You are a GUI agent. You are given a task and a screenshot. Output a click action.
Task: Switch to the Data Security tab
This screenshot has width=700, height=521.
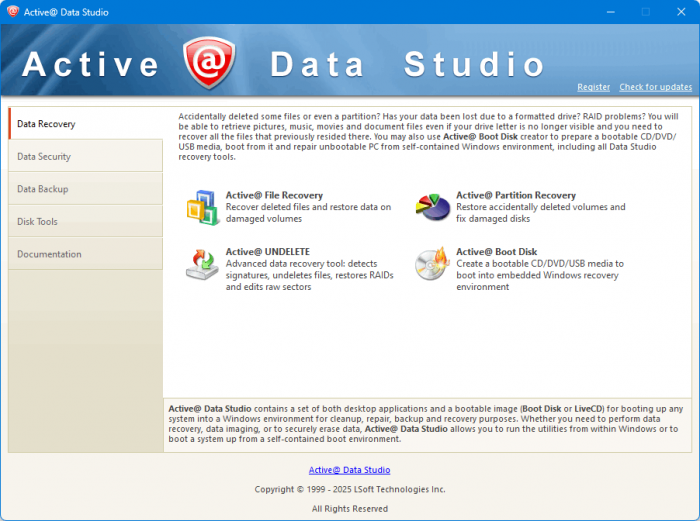[86, 156]
